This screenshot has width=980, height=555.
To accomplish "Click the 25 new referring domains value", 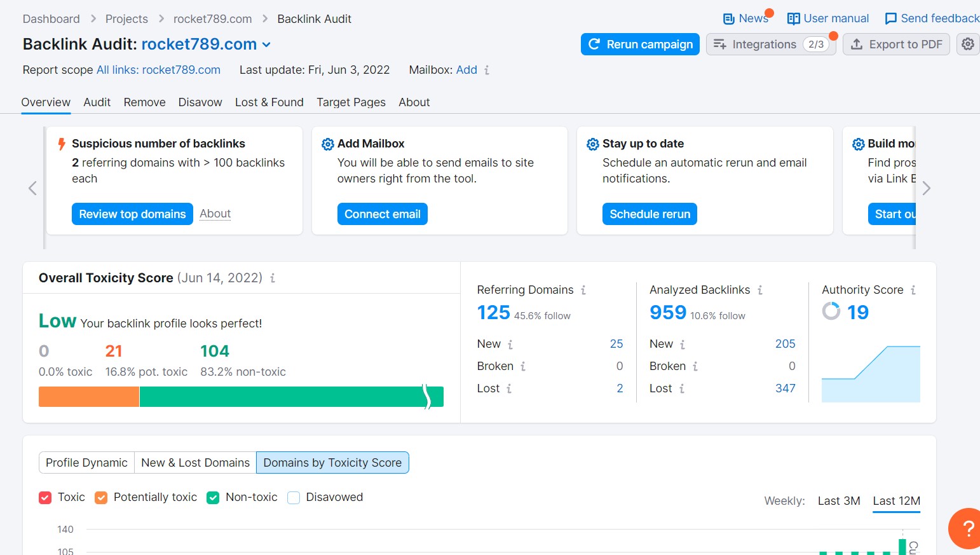I will point(616,344).
